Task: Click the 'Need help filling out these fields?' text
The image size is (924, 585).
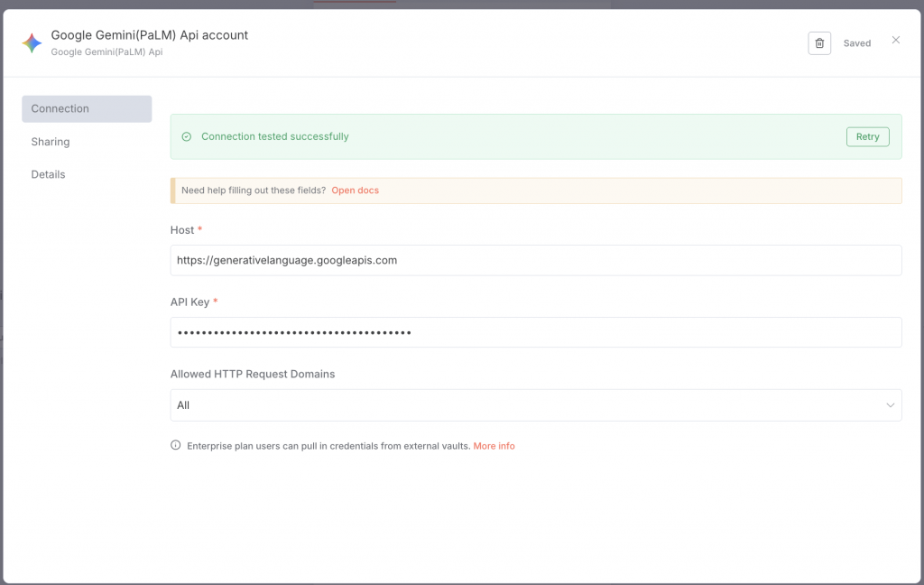Action: coord(254,190)
